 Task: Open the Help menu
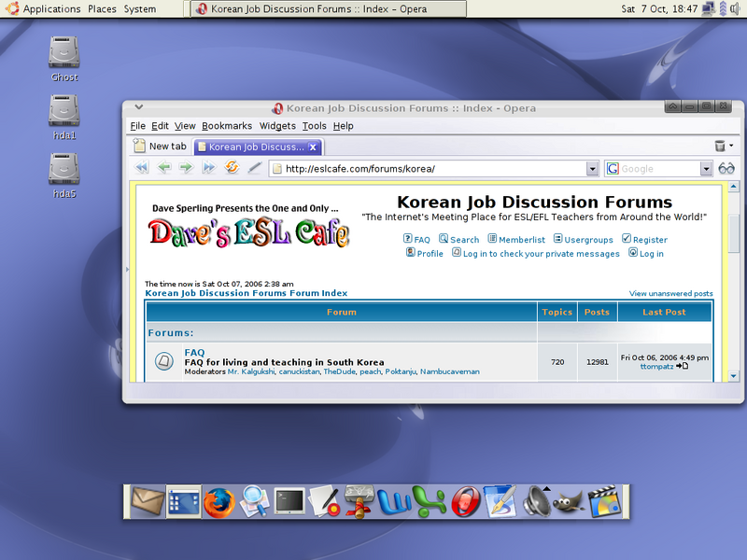coord(343,126)
